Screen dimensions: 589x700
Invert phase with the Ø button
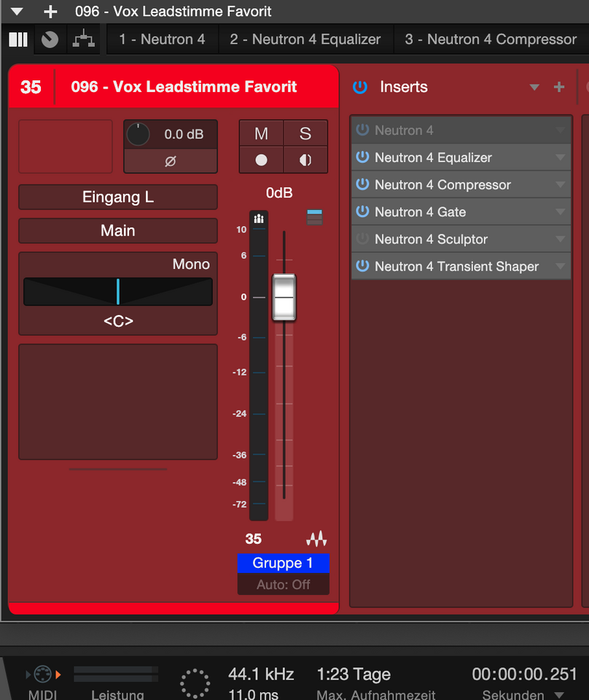coord(171,161)
